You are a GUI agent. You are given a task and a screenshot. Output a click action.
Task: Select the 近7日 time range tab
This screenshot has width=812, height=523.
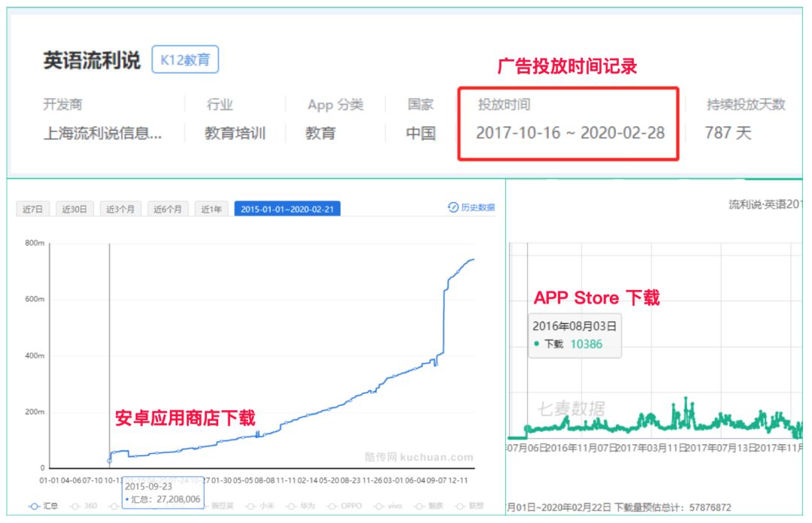[x=32, y=209]
